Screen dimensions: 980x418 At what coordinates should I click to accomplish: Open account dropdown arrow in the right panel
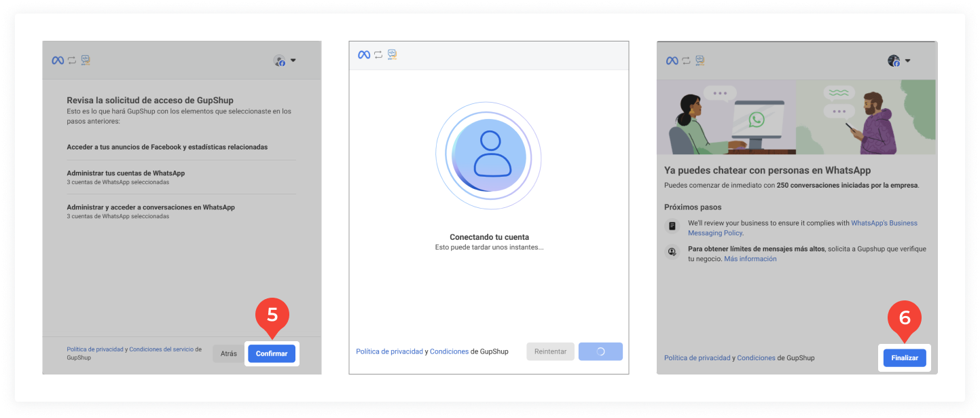(908, 60)
